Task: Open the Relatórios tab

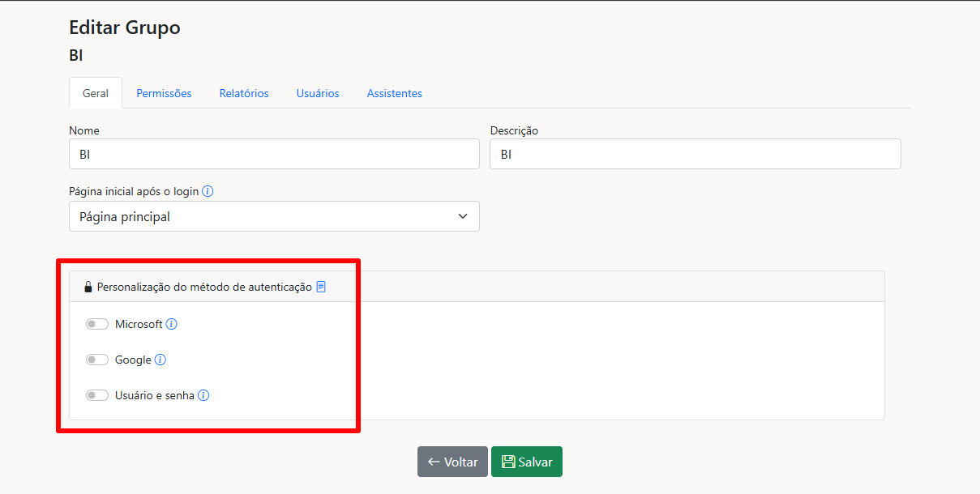Action: pos(244,93)
